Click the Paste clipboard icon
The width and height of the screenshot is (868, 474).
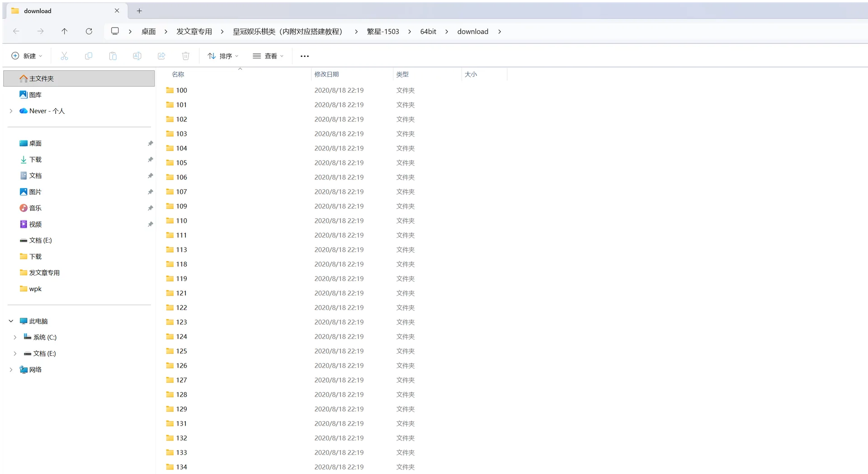coord(113,56)
